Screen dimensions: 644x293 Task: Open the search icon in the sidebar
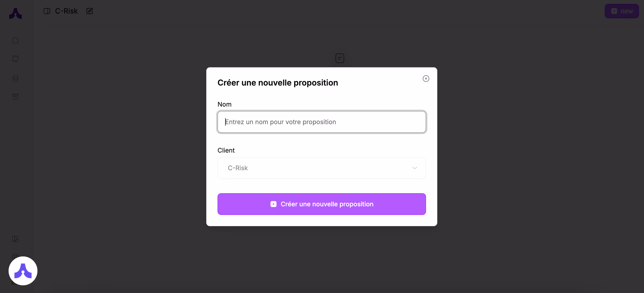coord(15,40)
